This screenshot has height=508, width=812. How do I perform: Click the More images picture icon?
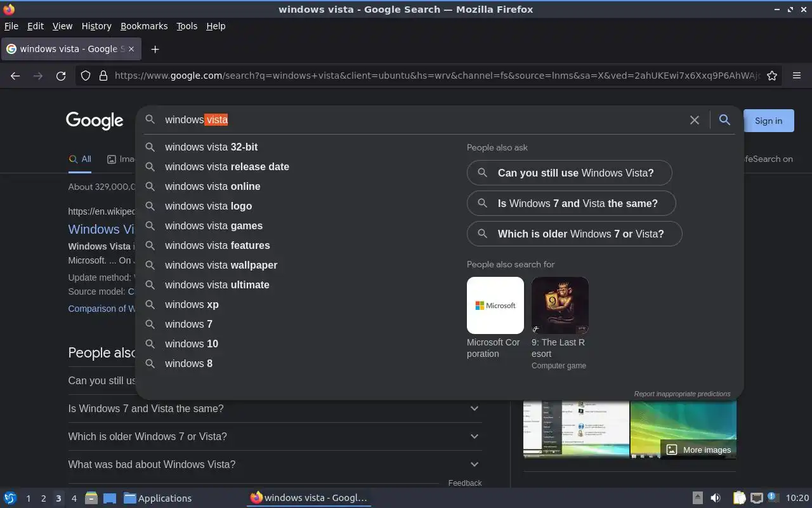pyautogui.click(x=672, y=450)
